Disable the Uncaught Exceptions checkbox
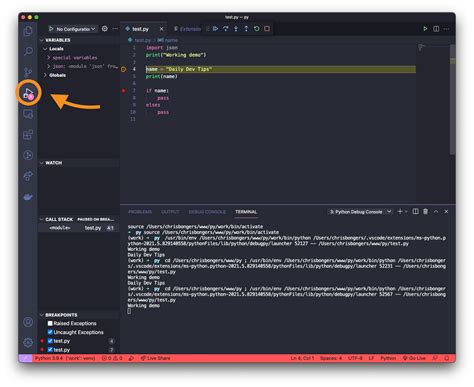The image size is (474, 387). click(50, 332)
